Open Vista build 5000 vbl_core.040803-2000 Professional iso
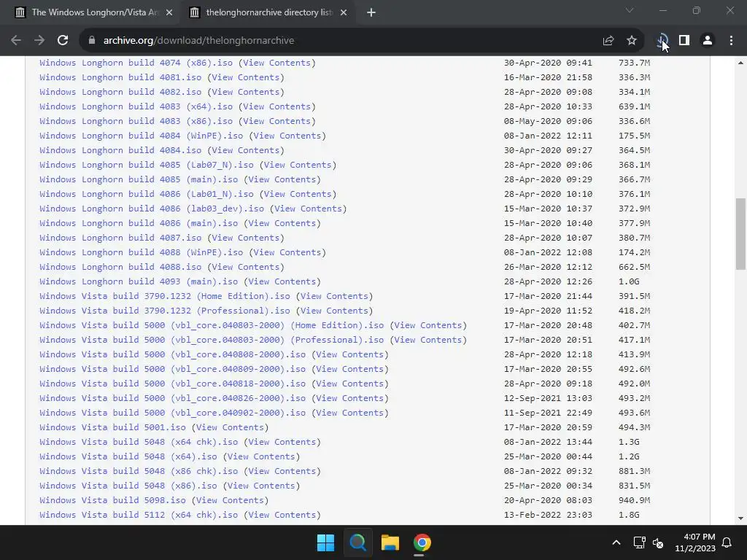This screenshot has height=560, width=747. click(212, 340)
